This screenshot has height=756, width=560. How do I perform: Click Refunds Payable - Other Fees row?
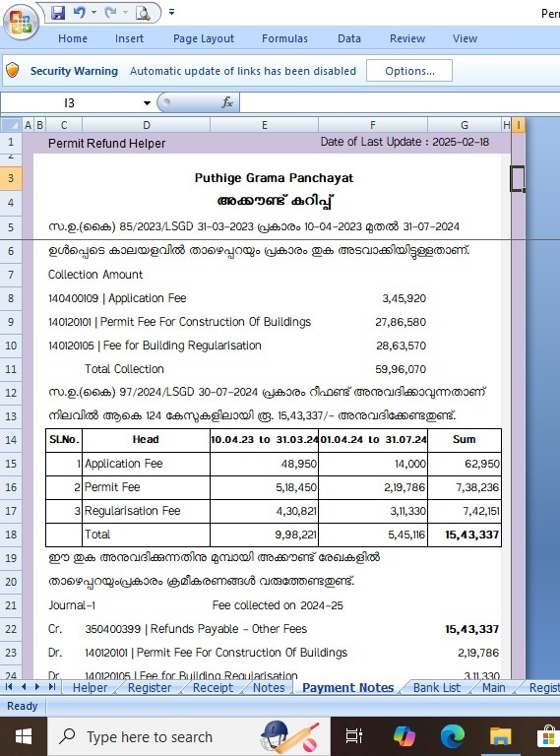[x=196, y=629]
